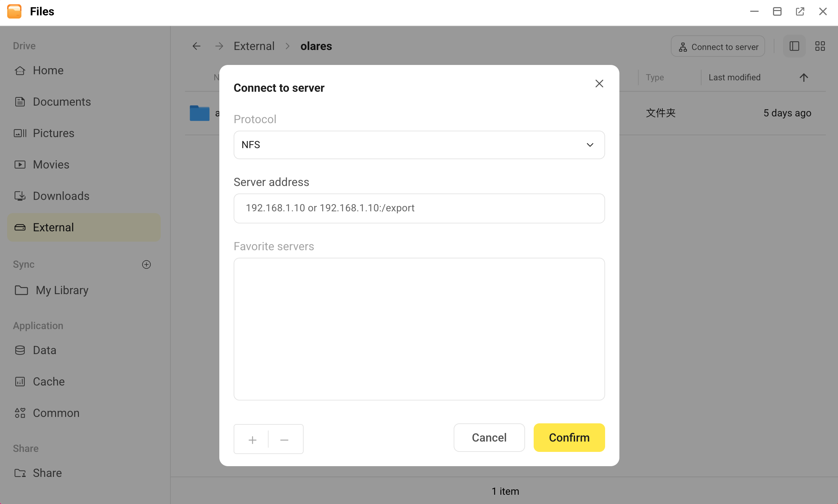Sort by Last modified column
The height and width of the screenshot is (504, 838).
tap(734, 77)
